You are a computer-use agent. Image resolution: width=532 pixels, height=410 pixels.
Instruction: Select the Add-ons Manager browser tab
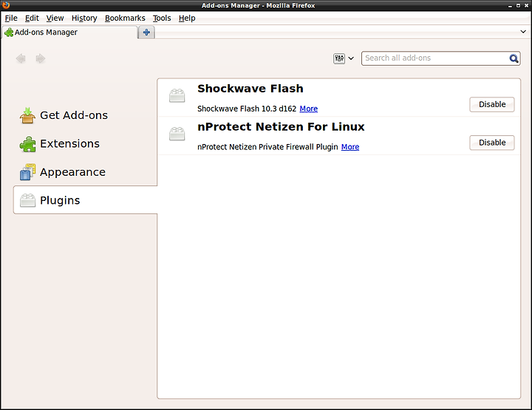click(x=69, y=33)
